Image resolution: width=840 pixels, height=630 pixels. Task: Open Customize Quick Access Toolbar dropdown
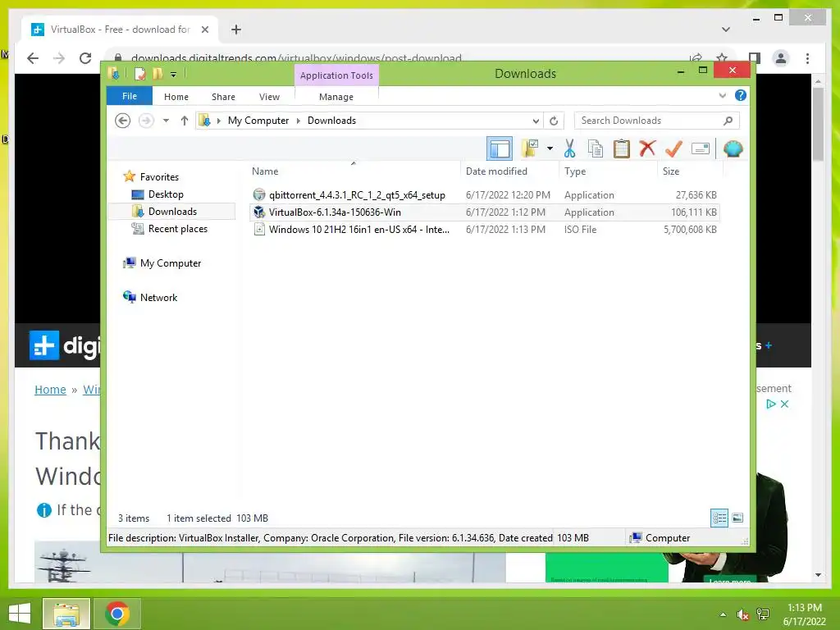pos(173,75)
